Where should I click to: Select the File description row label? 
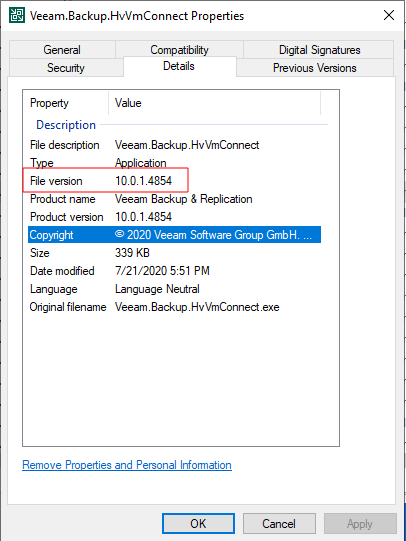pos(65,145)
